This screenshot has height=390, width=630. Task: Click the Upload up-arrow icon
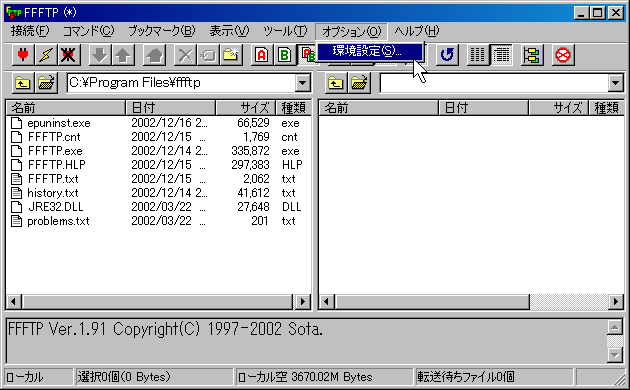tap(123, 55)
